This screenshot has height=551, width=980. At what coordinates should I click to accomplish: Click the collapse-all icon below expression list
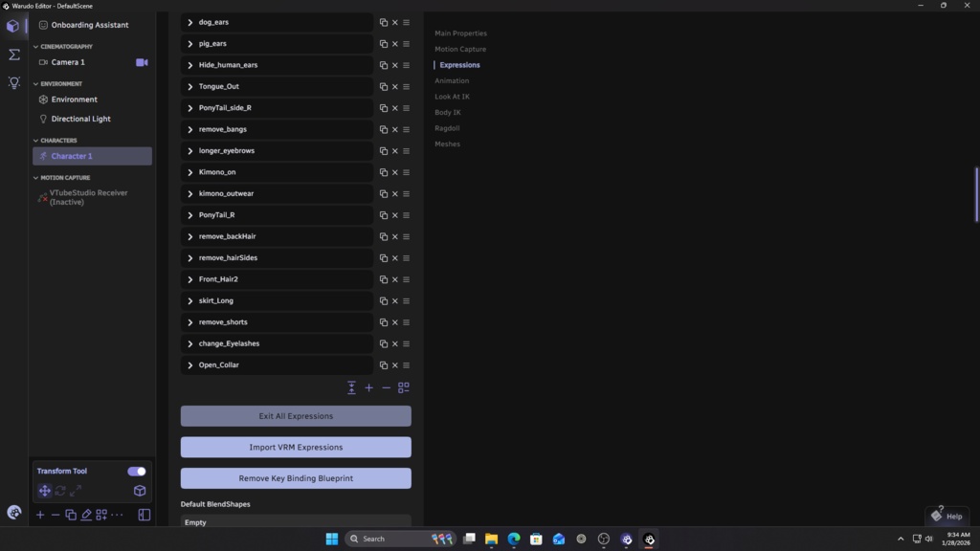point(351,388)
